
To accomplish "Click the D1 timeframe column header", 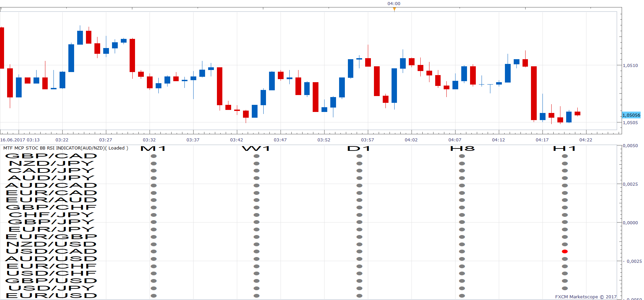I will pos(359,148).
